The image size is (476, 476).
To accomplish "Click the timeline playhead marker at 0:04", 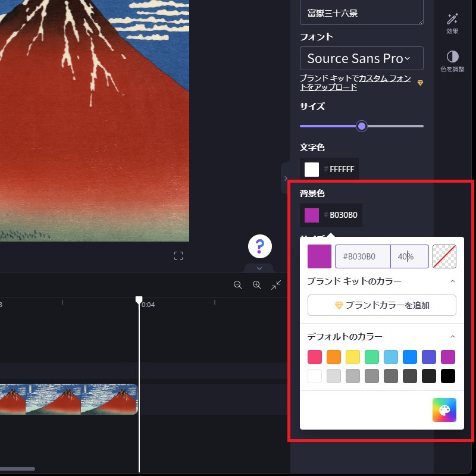I will (x=139, y=300).
